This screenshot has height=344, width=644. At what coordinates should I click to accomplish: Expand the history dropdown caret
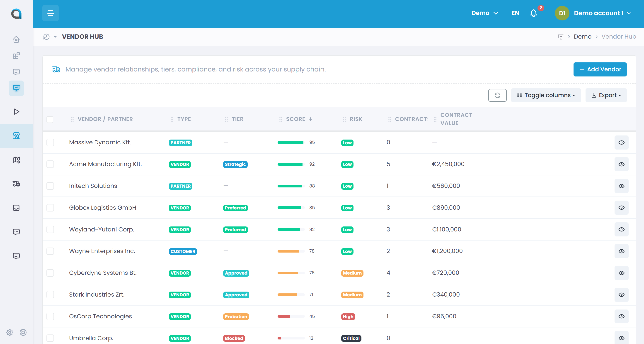55,37
